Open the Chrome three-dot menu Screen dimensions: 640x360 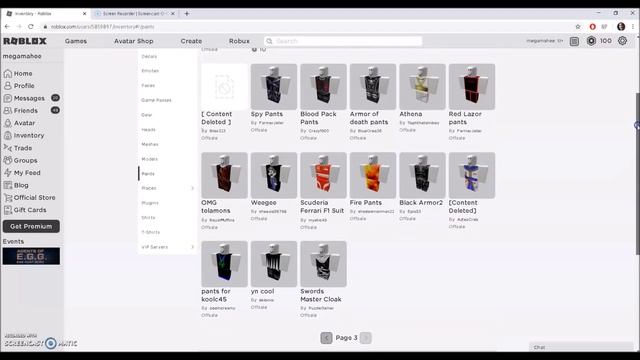633,27
